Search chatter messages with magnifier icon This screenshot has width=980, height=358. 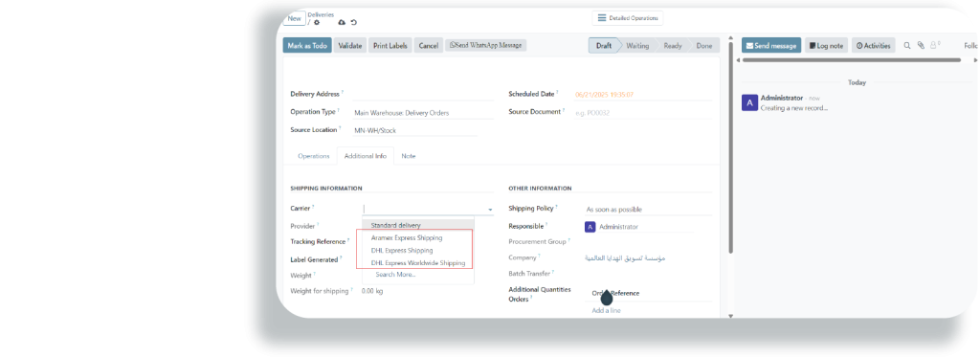[907, 46]
